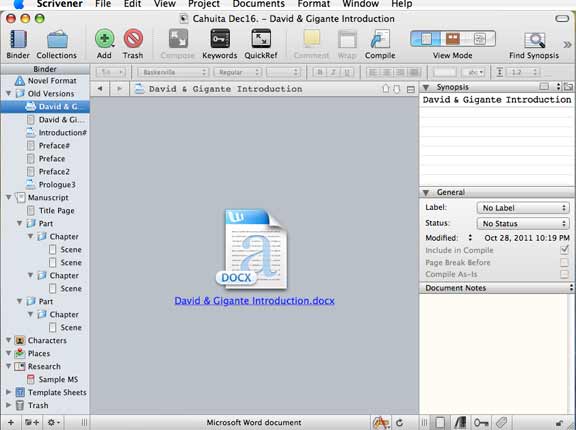Collapse the Old Versions folder

8,94
